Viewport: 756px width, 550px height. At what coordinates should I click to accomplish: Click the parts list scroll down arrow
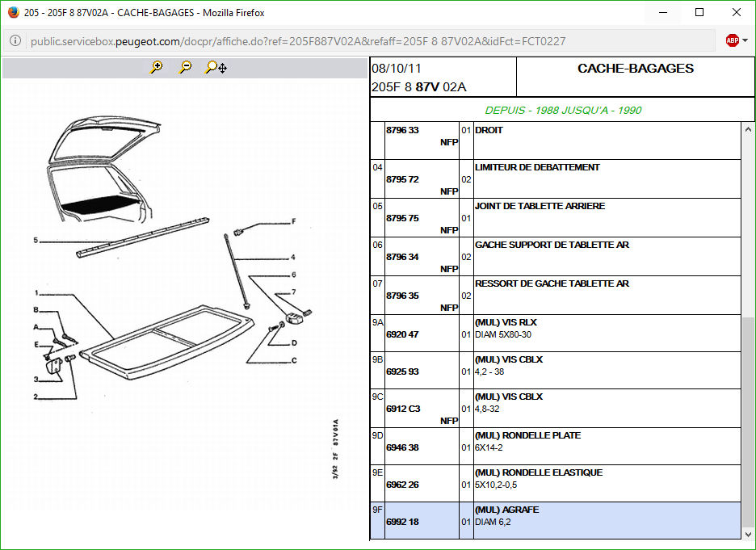pos(748,534)
